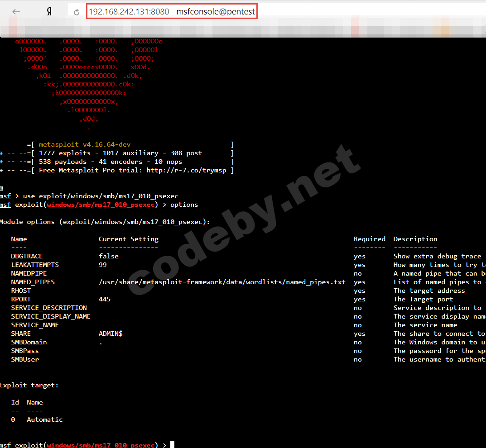The height and width of the screenshot is (448, 486).
Task: Select the 'yes' required value for RHOST
Action: tap(360, 291)
